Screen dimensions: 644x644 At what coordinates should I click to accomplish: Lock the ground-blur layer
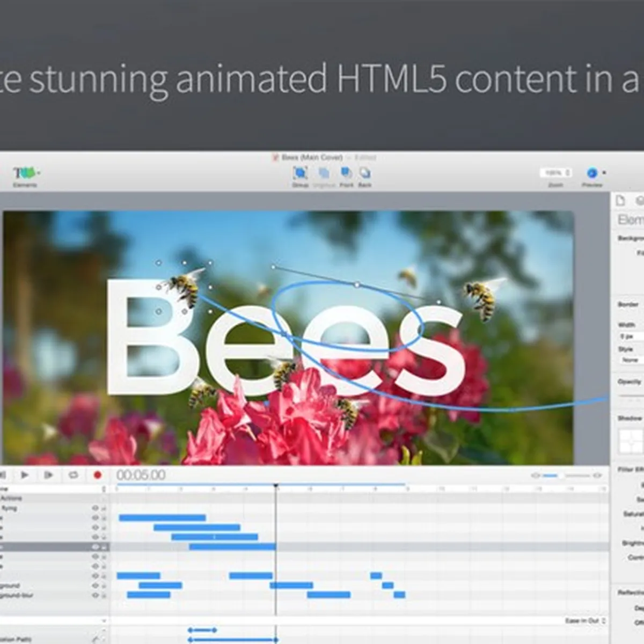click(x=104, y=595)
